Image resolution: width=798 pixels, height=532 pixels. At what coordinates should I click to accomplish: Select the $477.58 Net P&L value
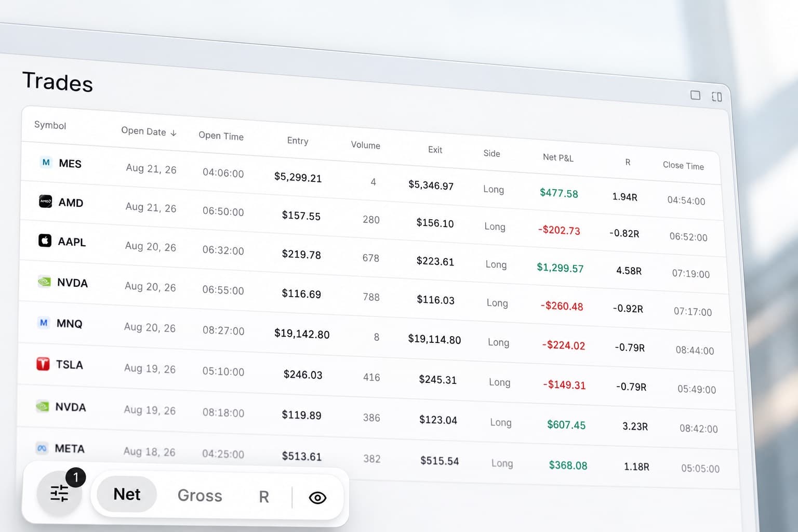tap(558, 193)
